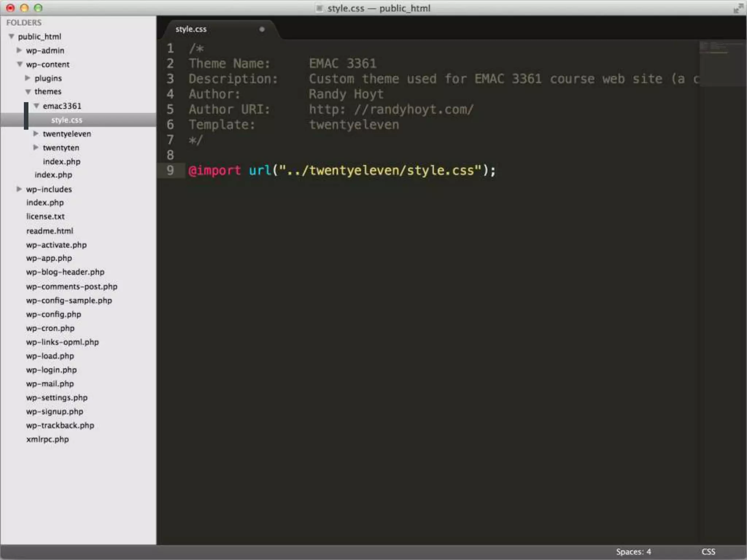Open the Spaces: 4 indentation menu
This screenshot has height=560, width=747.
[633, 552]
